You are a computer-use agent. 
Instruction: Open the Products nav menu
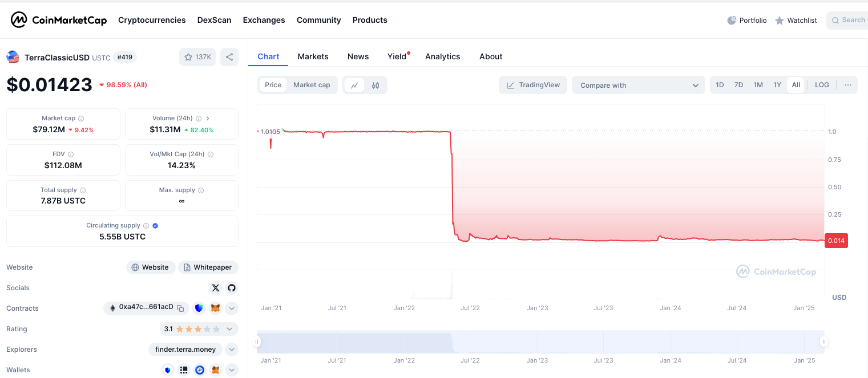[x=370, y=20]
